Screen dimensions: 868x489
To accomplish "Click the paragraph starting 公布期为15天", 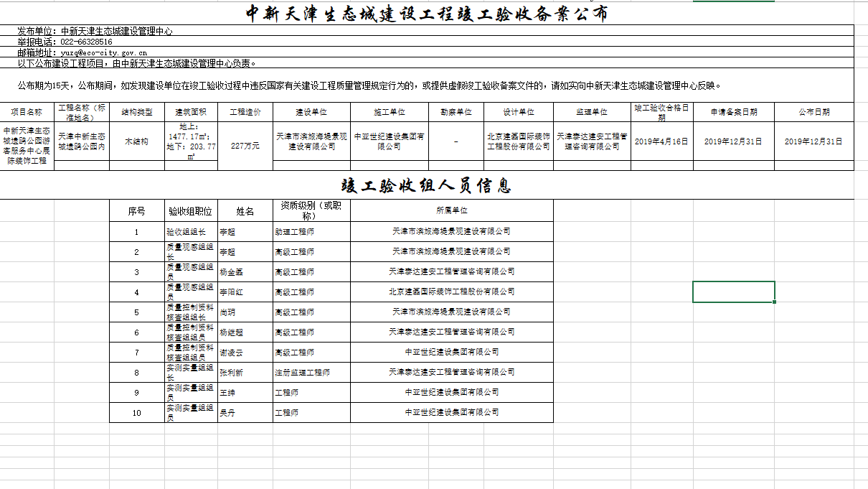I will pos(428,85).
